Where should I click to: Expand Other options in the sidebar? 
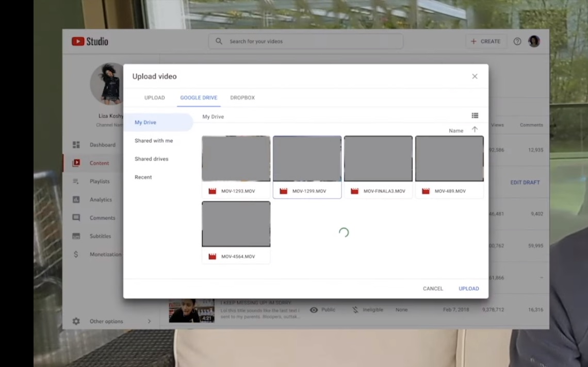click(106, 321)
